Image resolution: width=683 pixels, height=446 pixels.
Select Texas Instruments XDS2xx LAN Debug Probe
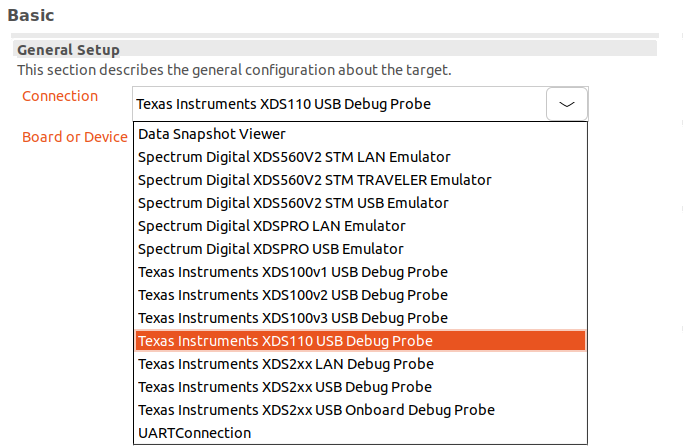(x=286, y=364)
